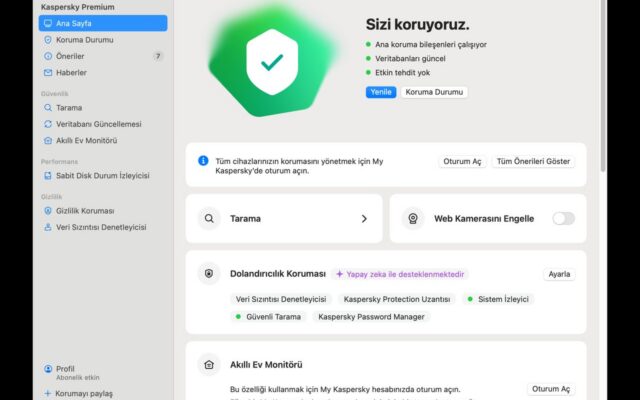Screen dimensions: 640x400
Task: Click the Koruma Durumu shield icon
Action: point(48,40)
